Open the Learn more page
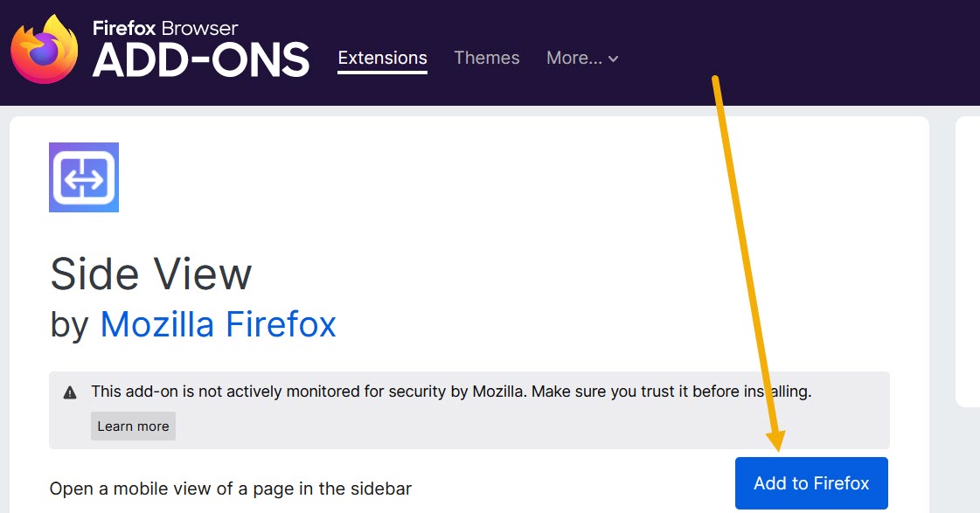The image size is (980, 513). pos(132,426)
